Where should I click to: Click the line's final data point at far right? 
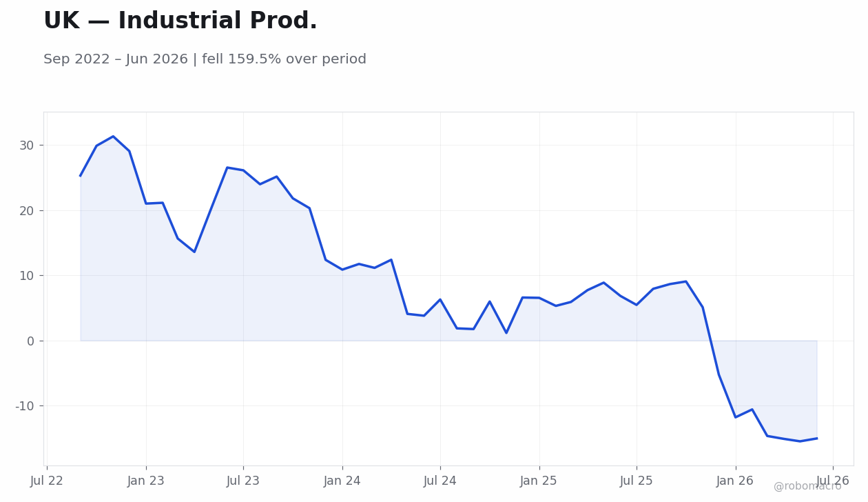816,438
